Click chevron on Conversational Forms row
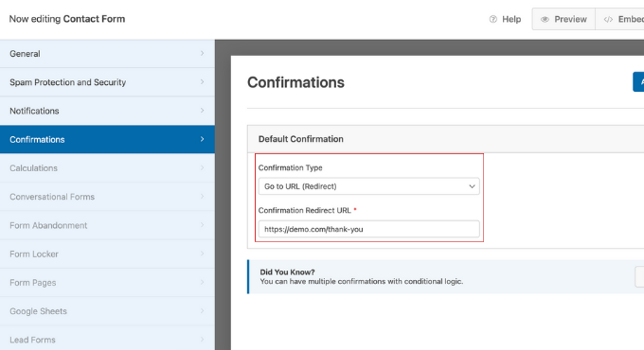Image resolution: width=644 pixels, height=350 pixels. (x=202, y=196)
